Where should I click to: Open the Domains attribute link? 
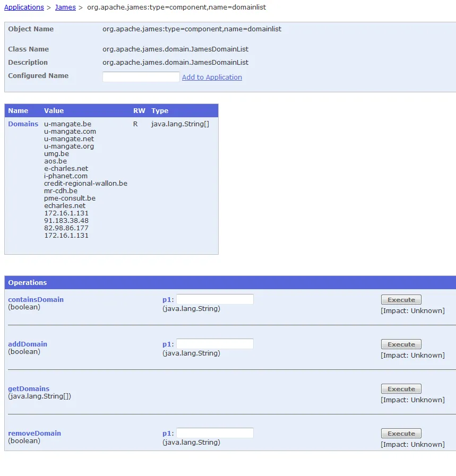tap(23, 124)
